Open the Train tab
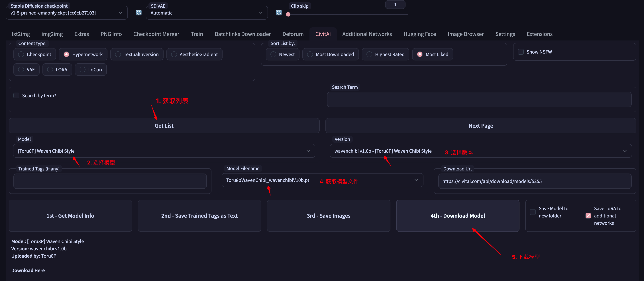The height and width of the screenshot is (281, 644). [x=197, y=34]
